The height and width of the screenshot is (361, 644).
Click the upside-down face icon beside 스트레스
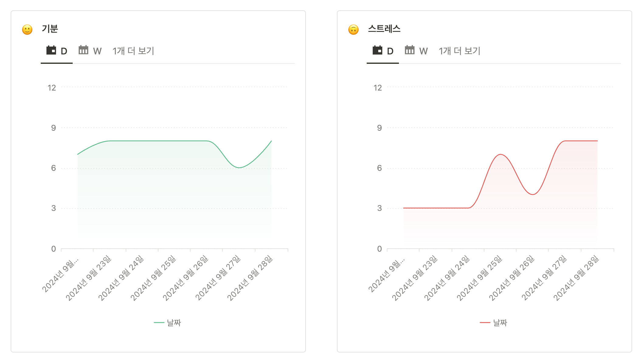353,29
